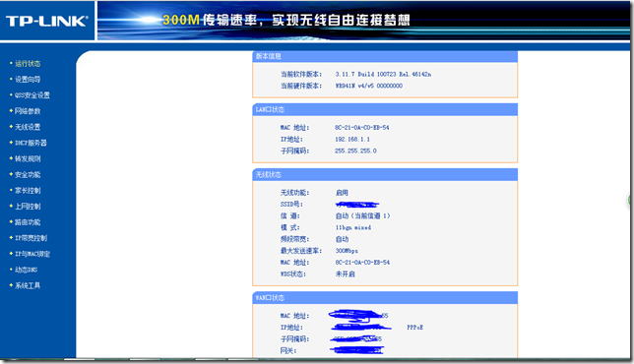Screen dimensions: 634x364
Task: Click the mode value 11bgn mixed
Action: pyautogui.click(x=353, y=227)
